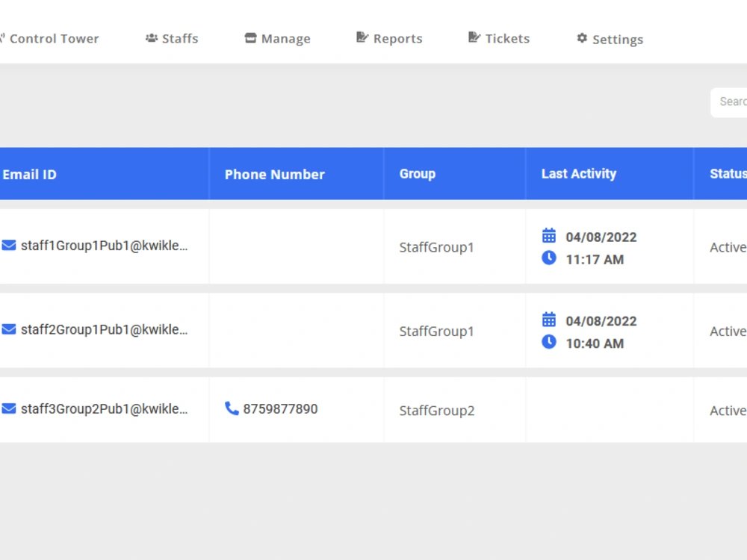The image size is (747, 560).
Task: Click envelope icon beside staff2Group1Pub1 email
Action: [x=8, y=329]
